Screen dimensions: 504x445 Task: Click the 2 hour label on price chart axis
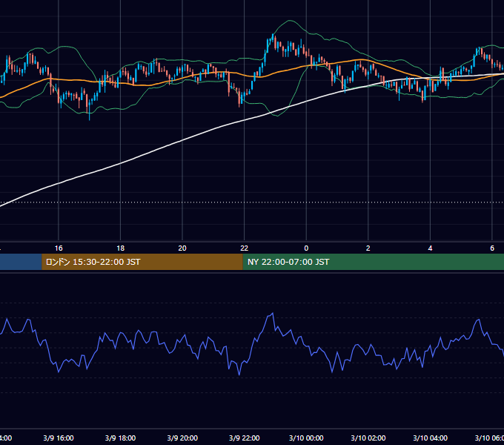368,248
